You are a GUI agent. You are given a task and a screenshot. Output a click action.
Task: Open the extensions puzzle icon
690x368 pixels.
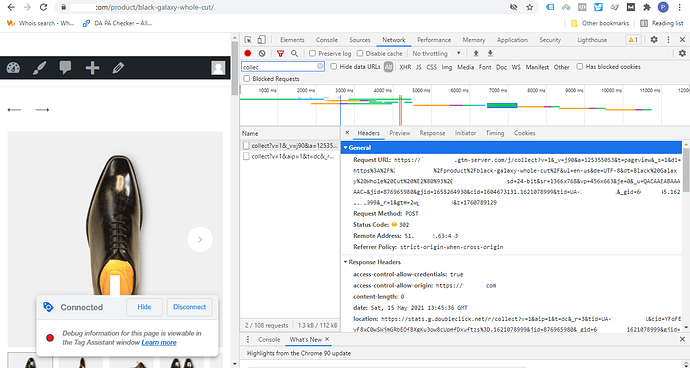pos(646,7)
